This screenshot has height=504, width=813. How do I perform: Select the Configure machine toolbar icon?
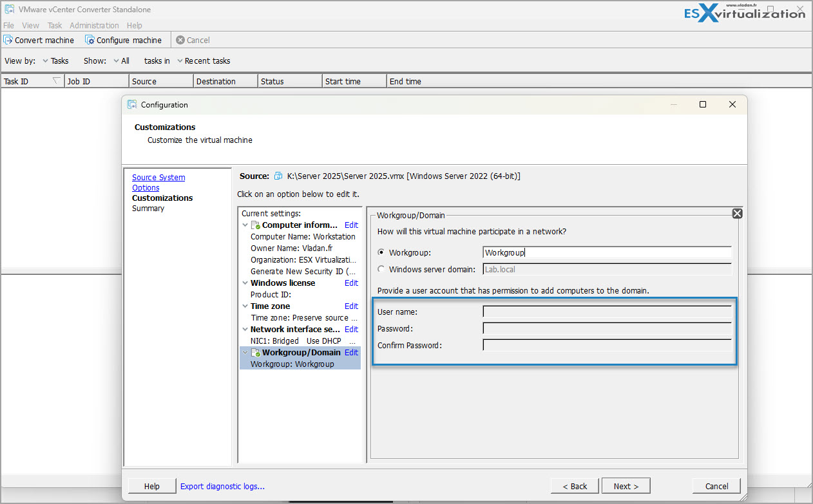[x=88, y=40]
